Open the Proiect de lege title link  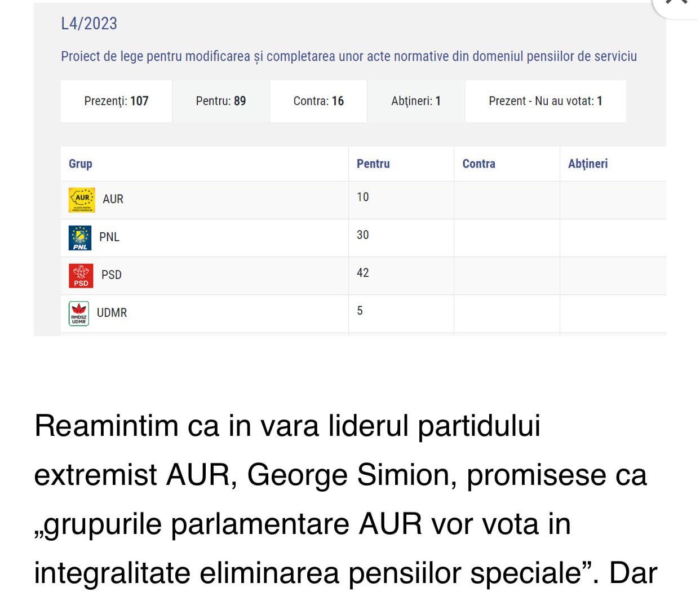(x=349, y=56)
